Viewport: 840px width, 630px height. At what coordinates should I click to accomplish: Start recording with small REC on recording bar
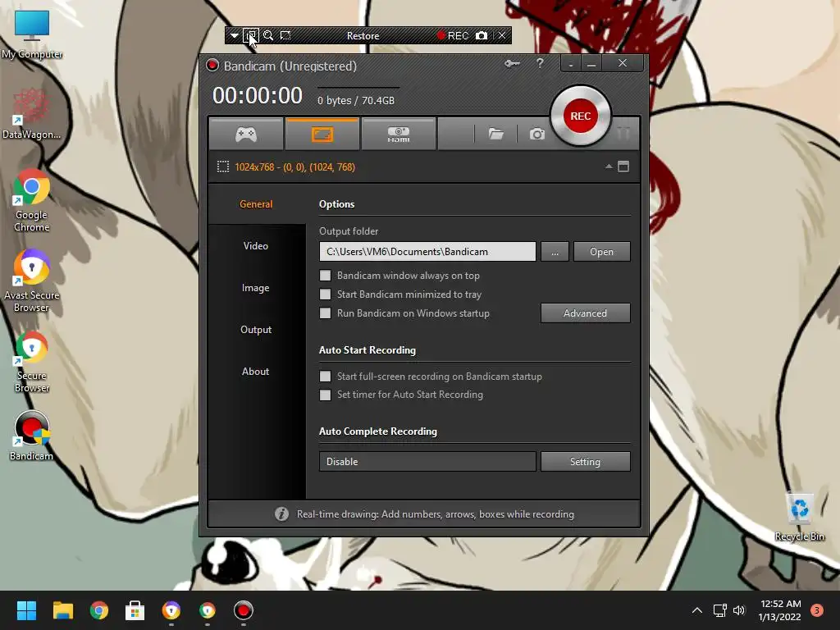[x=453, y=36]
